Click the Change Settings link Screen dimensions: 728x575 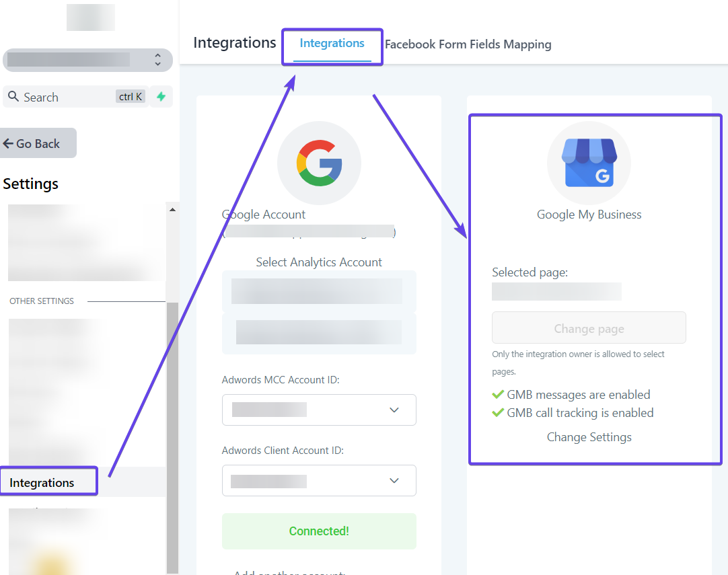(589, 437)
